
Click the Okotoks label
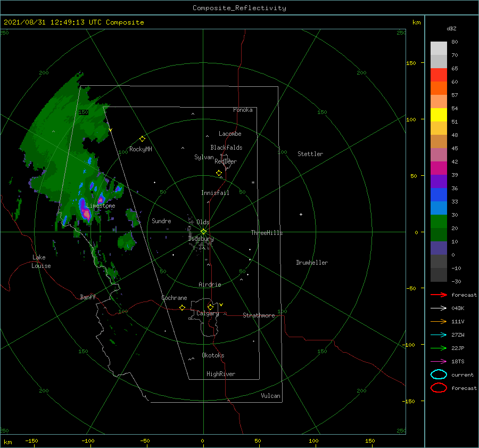213,355
